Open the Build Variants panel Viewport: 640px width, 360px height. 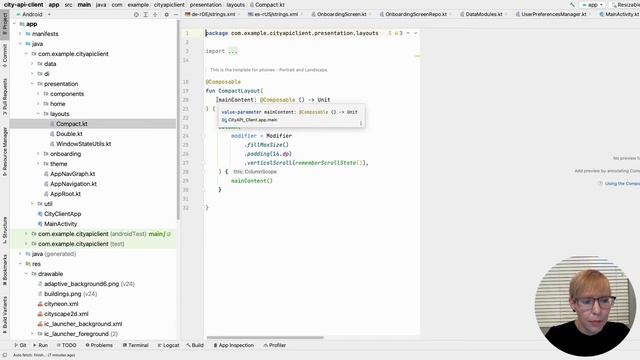tap(5, 315)
